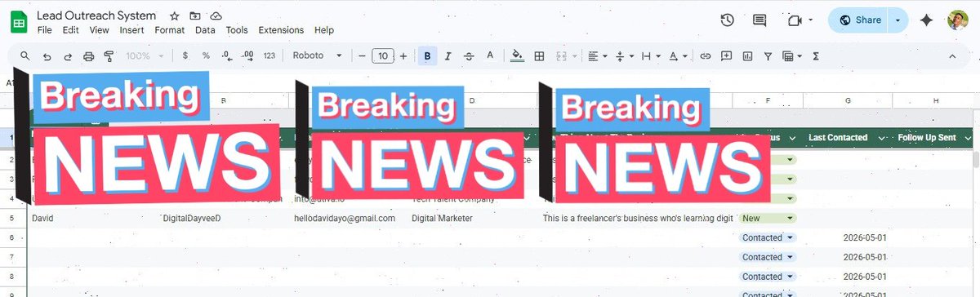Start a Meet call camera icon
This screenshot has width=980, height=297.
pos(795,20)
